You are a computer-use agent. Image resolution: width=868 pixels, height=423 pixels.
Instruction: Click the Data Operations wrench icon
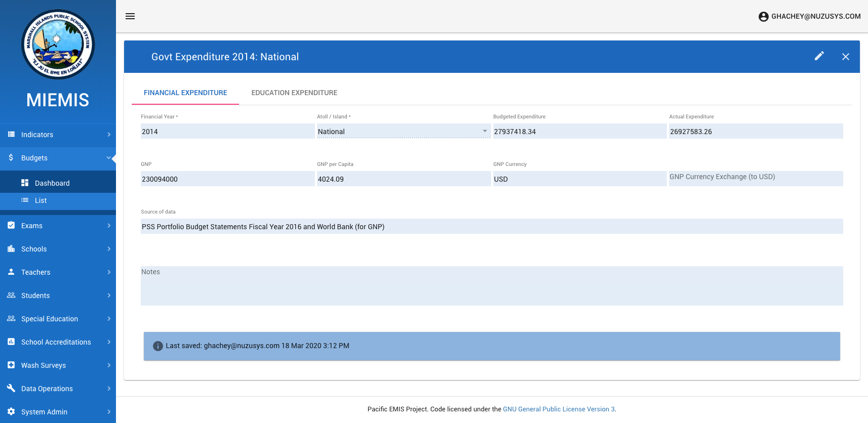click(x=11, y=388)
